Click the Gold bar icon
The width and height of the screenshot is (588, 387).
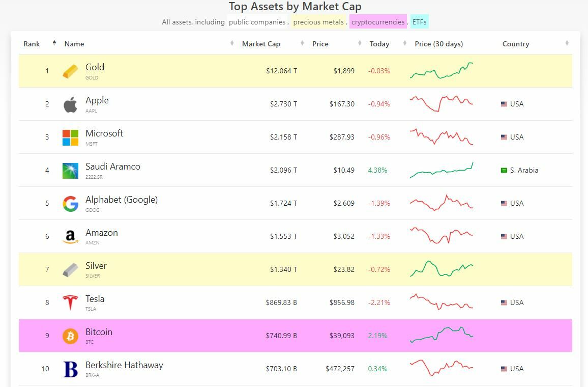pos(70,71)
